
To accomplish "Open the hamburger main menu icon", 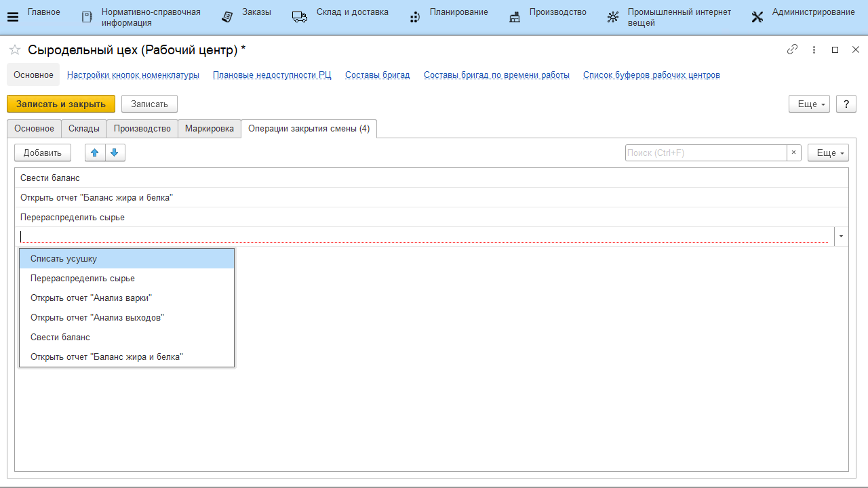I will 13,17.
